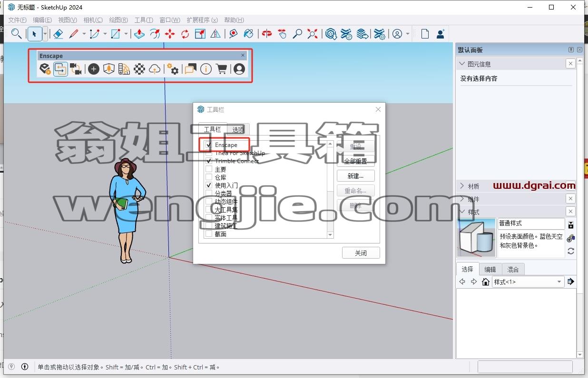Switch to the 选项 tab in dialog

click(x=238, y=129)
